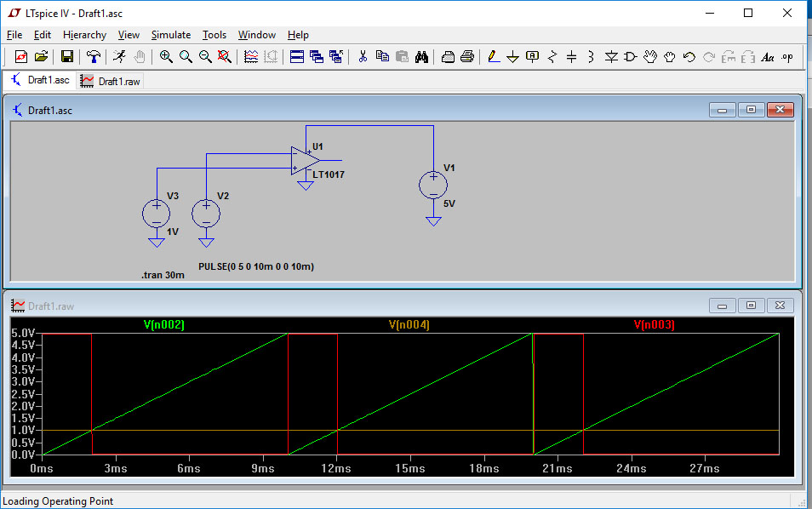Select the Text Aa tool
Image resolution: width=812 pixels, height=509 pixels.
tap(768, 56)
